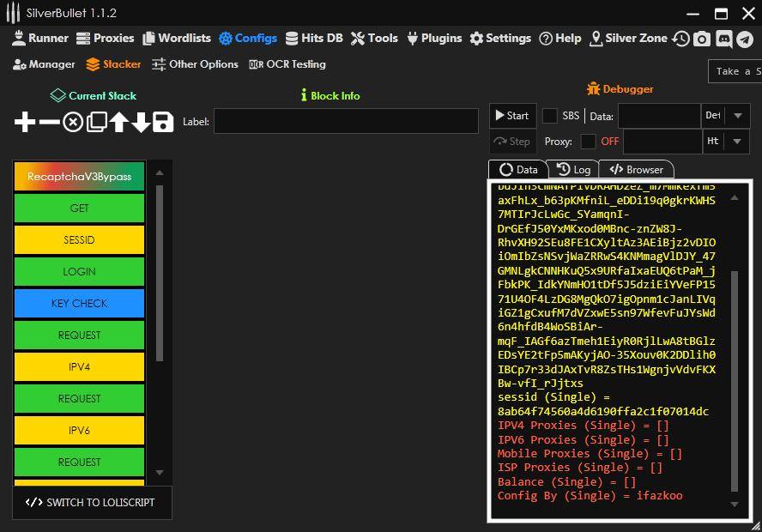Select the RecaptchaV3Bypass block

tap(79, 176)
